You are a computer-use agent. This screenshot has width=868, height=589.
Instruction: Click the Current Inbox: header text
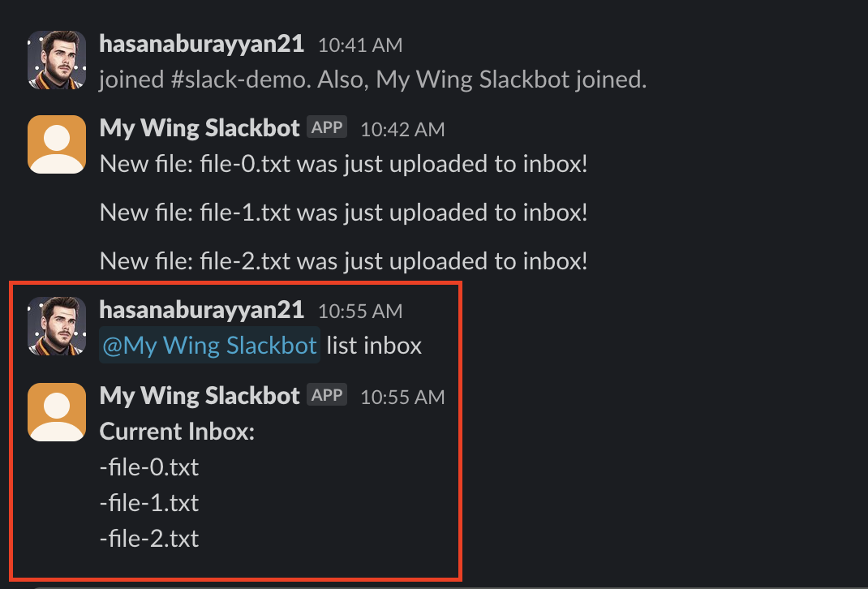[x=177, y=431]
